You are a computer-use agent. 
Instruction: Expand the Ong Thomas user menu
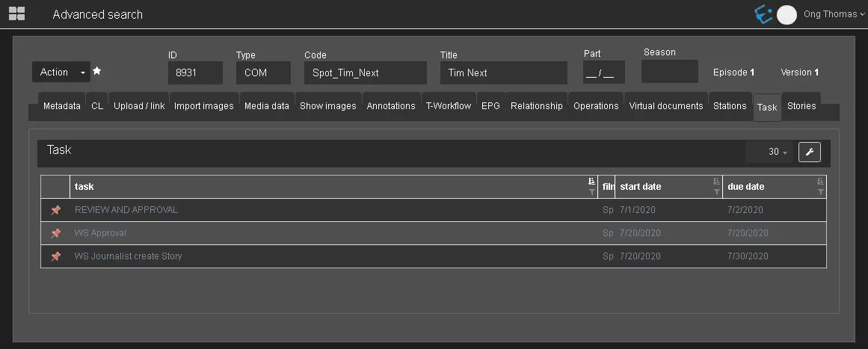point(834,14)
